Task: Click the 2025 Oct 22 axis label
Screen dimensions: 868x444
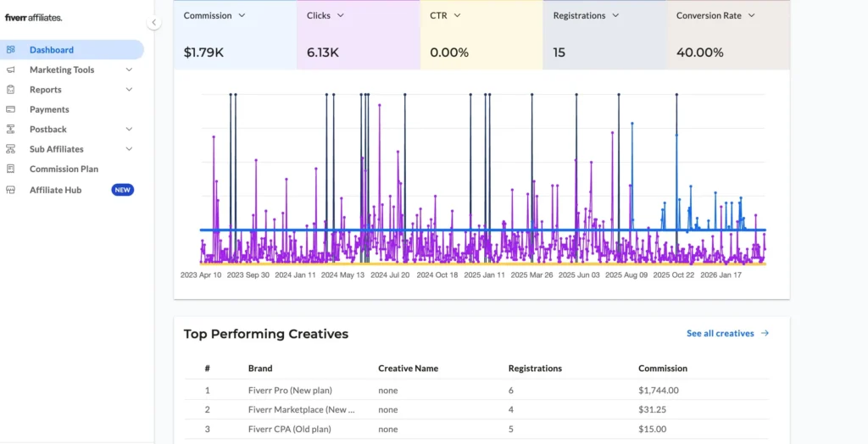Action: click(673, 275)
